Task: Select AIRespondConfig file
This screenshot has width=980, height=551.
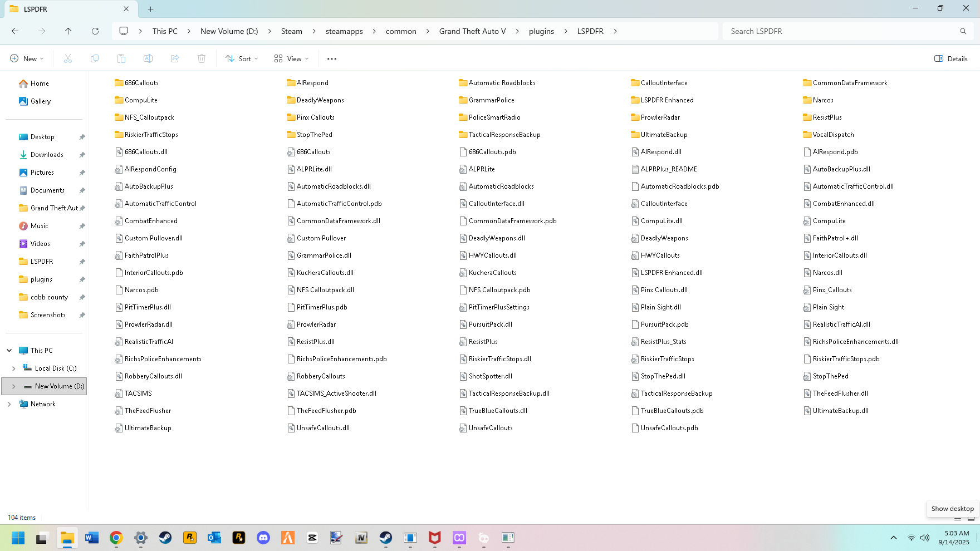Action: 145,169
